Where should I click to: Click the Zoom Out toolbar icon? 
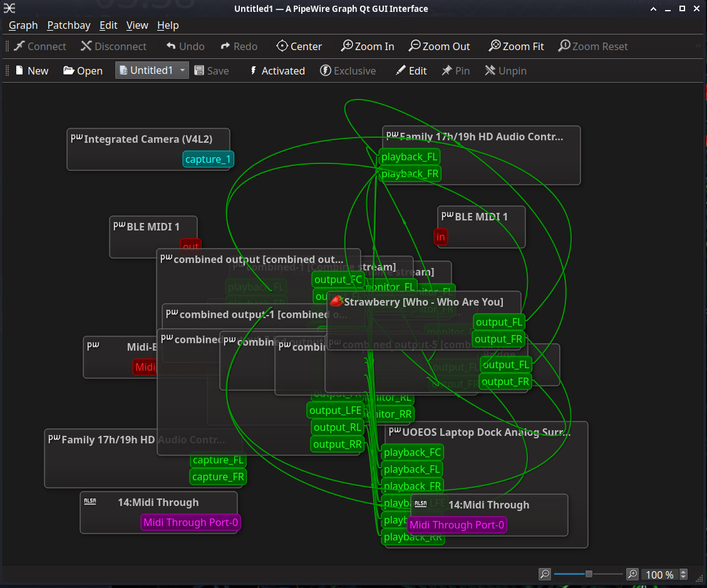point(415,46)
